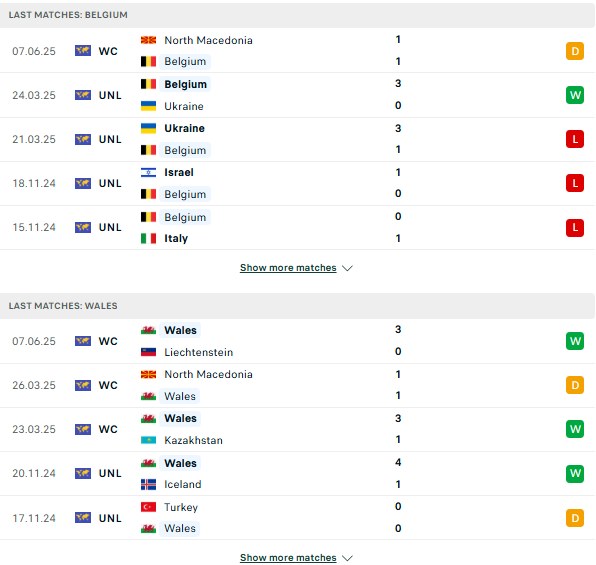The height and width of the screenshot is (565, 596).
Task: Click the Iceland flag icon
Action: (x=148, y=484)
